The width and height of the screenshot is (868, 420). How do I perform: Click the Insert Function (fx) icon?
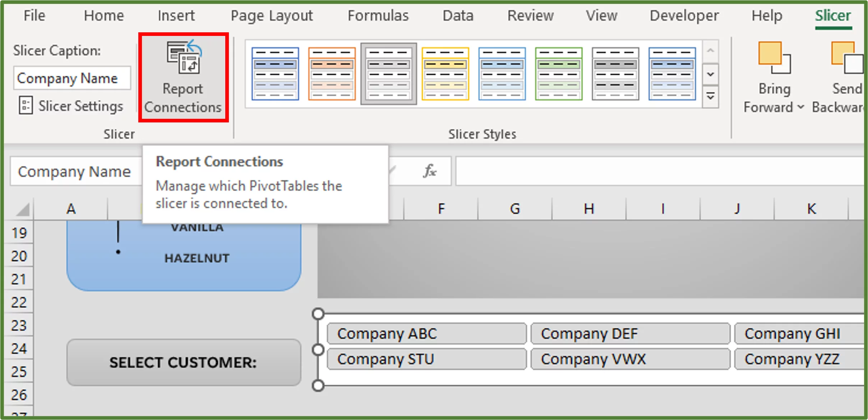tap(430, 171)
